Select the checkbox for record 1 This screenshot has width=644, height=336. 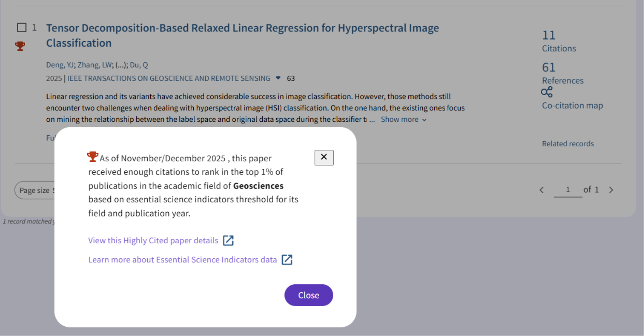tap(22, 28)
